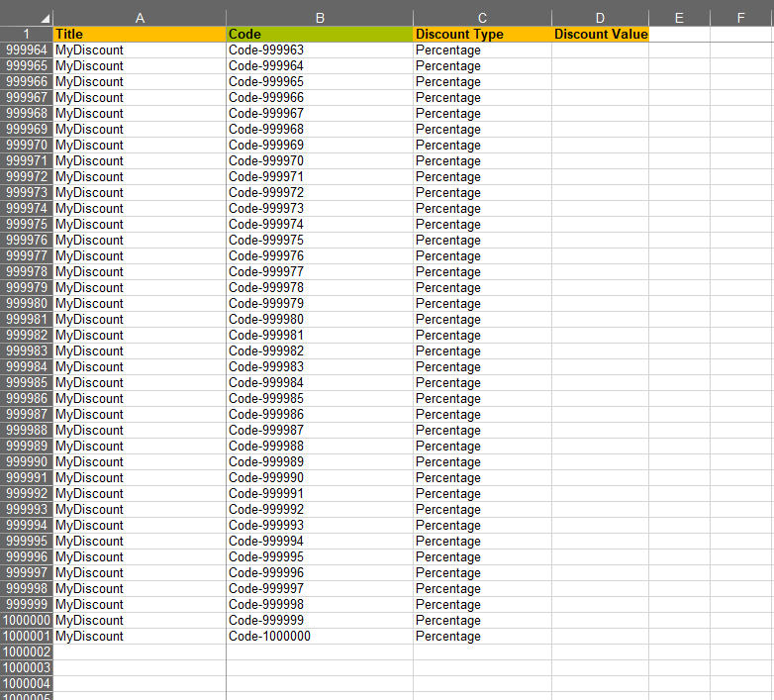This screenshot has width=774, height=700.
Task: Click cell containing Code-1000000
Action: pos(320,637)
